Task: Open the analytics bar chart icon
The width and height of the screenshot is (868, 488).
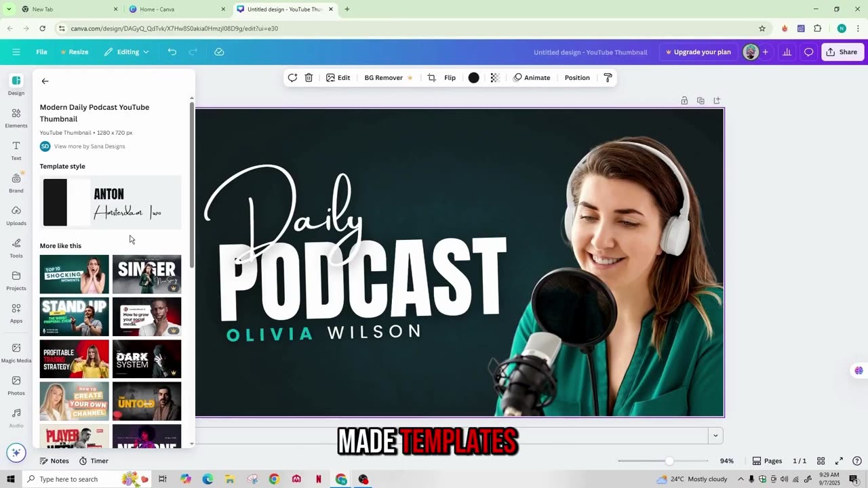Action: coord(787,52)
